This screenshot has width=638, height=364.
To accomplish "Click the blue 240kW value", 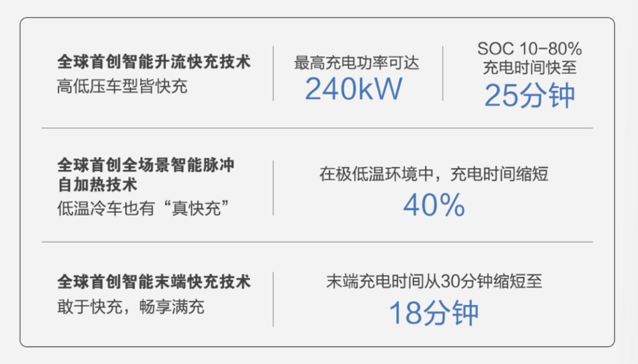I will (x=354, y=89).
